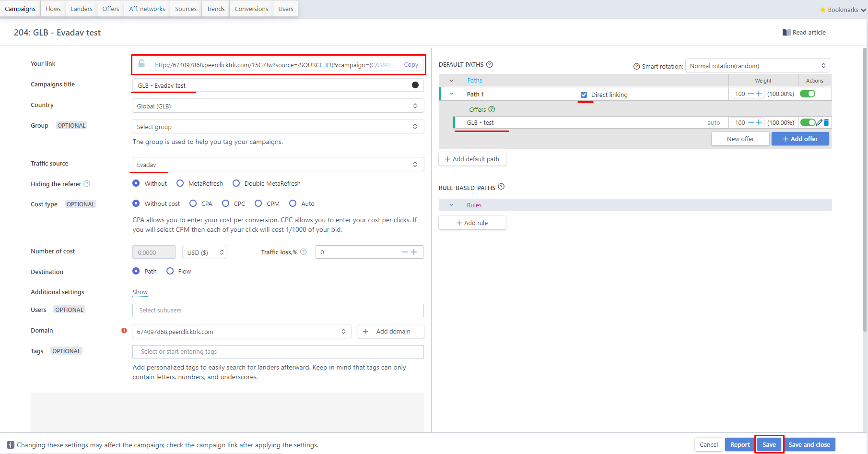Open Rule-based-paths help question icon
The height and width of the screenshot is (454, 868).
point(501,187)
